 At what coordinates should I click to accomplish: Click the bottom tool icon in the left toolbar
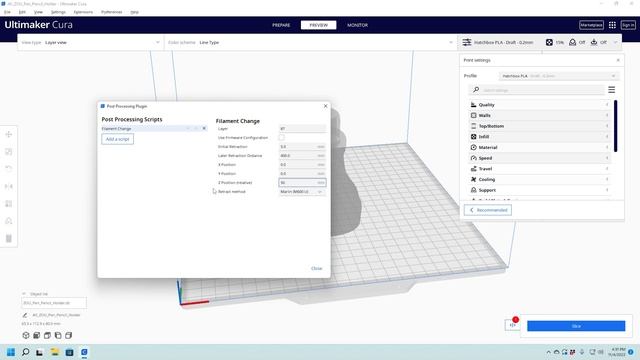point(9,238)
